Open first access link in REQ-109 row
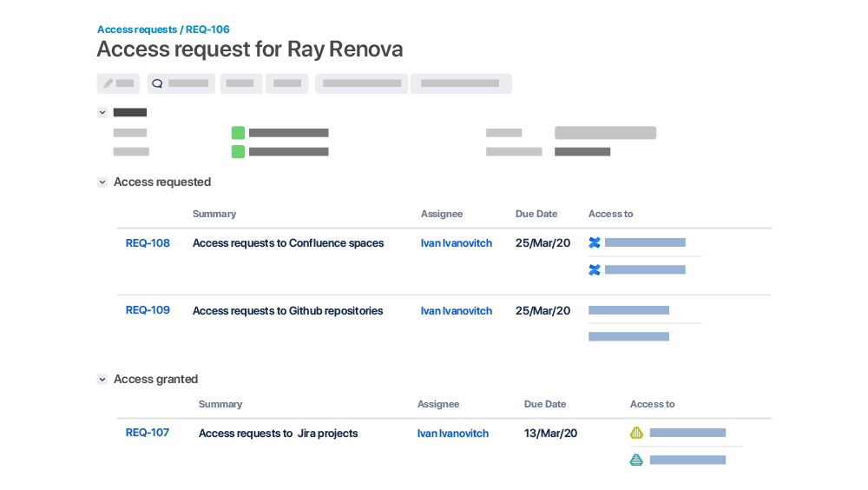 click(628, 310)
